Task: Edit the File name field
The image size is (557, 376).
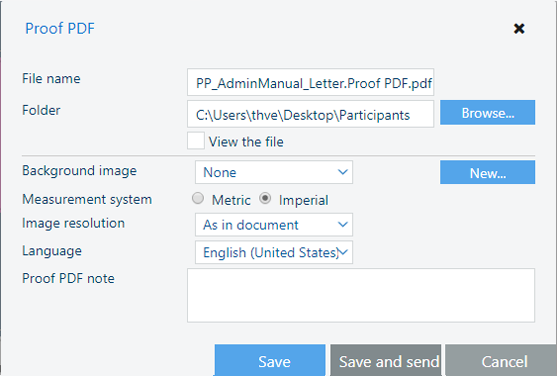Action: point(310,82)
